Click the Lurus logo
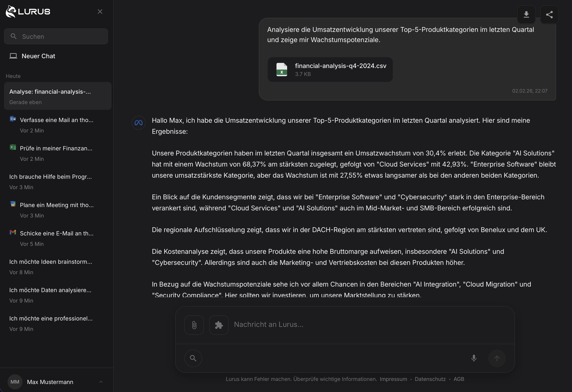Screen dimensions: 572x392 28,11
